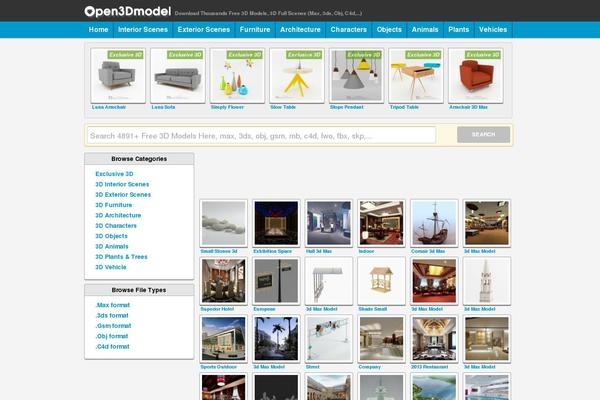Open 3D Characters category link
The image size is (600, 400).
pos(116,225)
